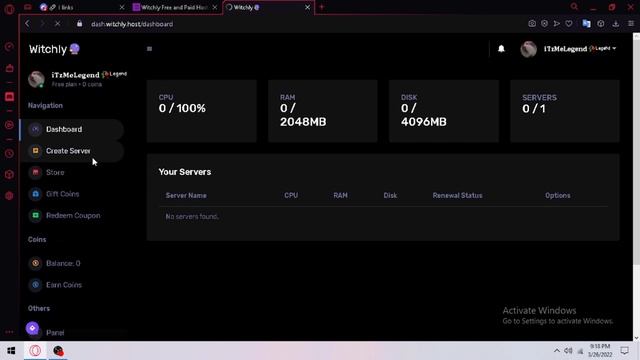Open Settings gear icon in sidebar
640x360 pixels.
pyautogui.click(x=9, y=196)
